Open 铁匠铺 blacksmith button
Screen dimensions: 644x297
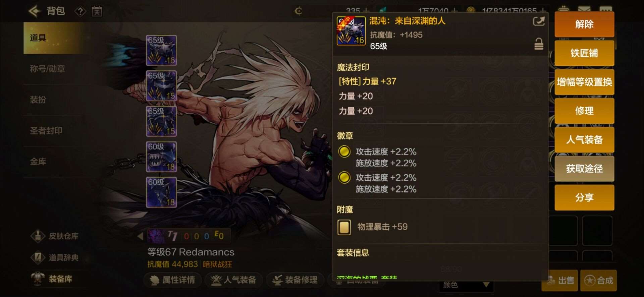tap(584, 53)
